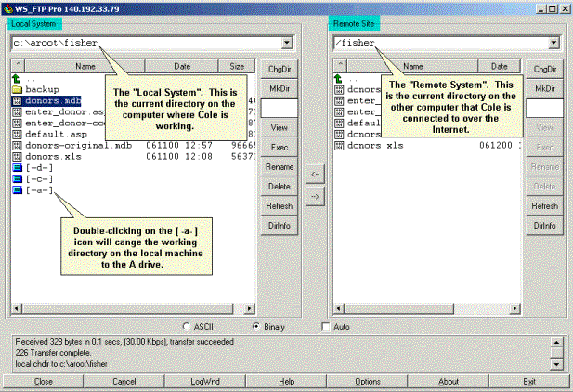Select the ASCII transfer mode radio button
This screenshot has width=573, height=392.
(x=187, y=327)
